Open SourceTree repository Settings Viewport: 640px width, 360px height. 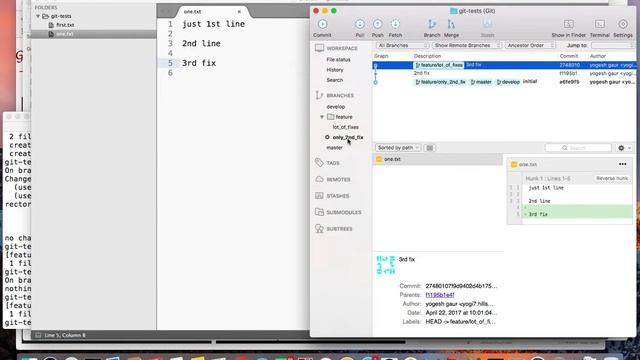click(x=623, y=24)
